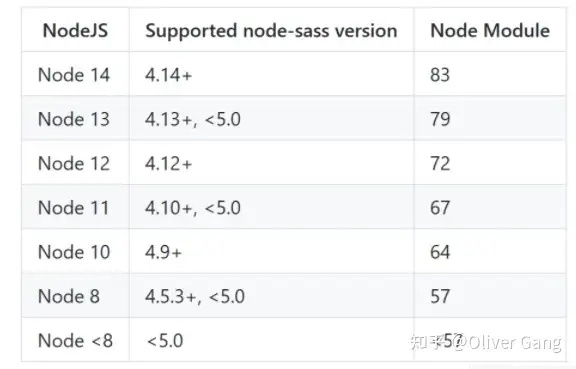Screen dimensions: 576x369
Task: Click the 4.14+ version cell
Action: pyautogui.click(x=169, y=75)
